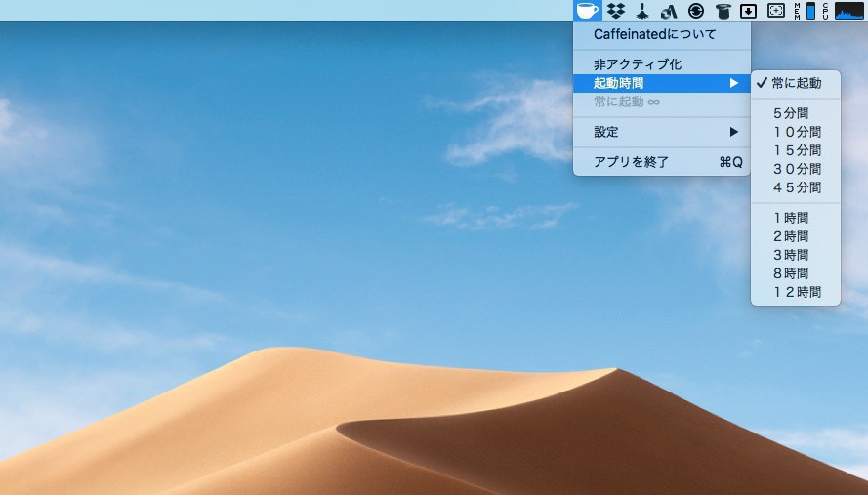Select 非アクティブ化 to deactivate

click(662, 64)
